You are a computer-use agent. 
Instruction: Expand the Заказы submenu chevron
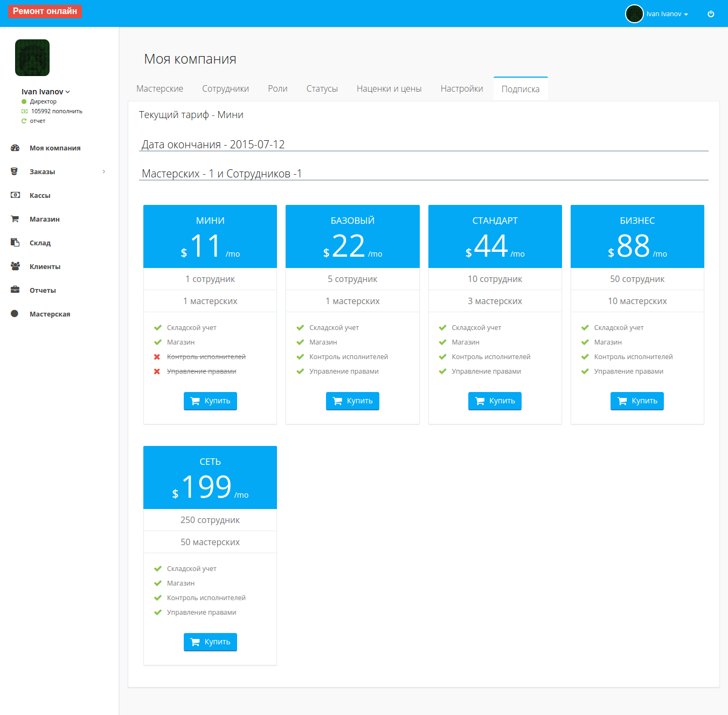pyautogui.click(x=104, y=171)
